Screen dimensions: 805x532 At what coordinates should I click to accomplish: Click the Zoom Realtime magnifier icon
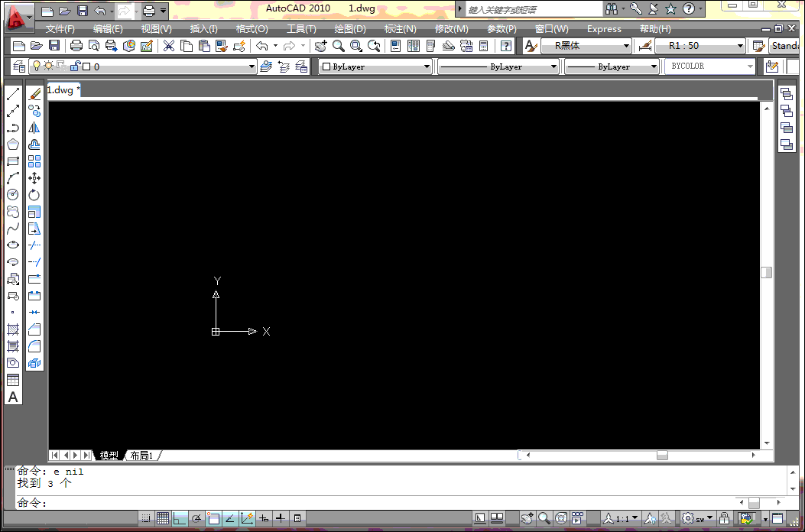click(x=339, y=46)
